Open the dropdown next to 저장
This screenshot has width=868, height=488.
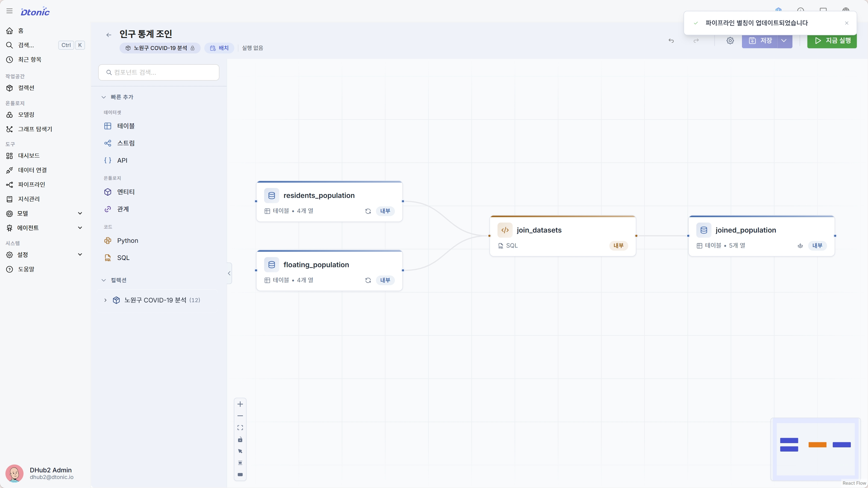coord(784,40)
